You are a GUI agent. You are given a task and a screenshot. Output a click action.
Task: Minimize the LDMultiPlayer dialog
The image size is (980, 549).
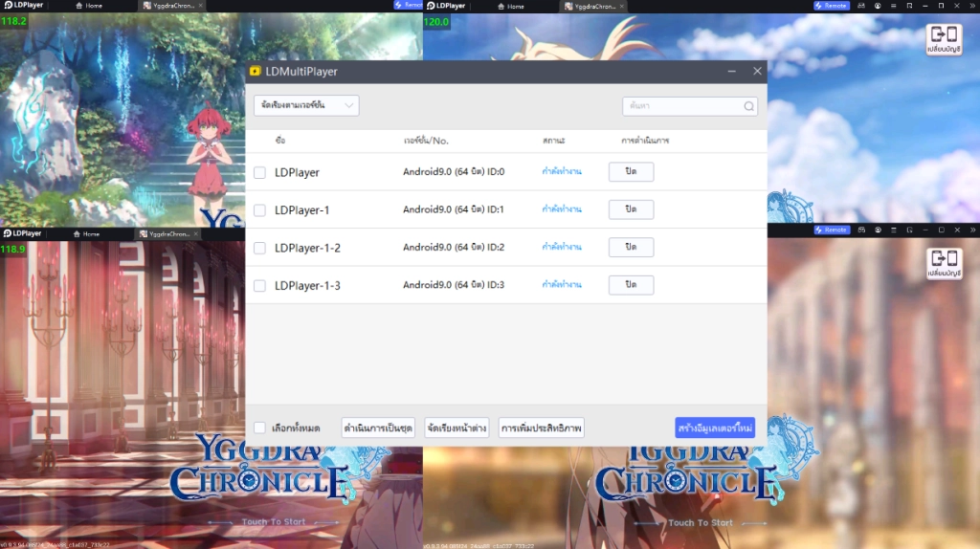coord(731,71)
